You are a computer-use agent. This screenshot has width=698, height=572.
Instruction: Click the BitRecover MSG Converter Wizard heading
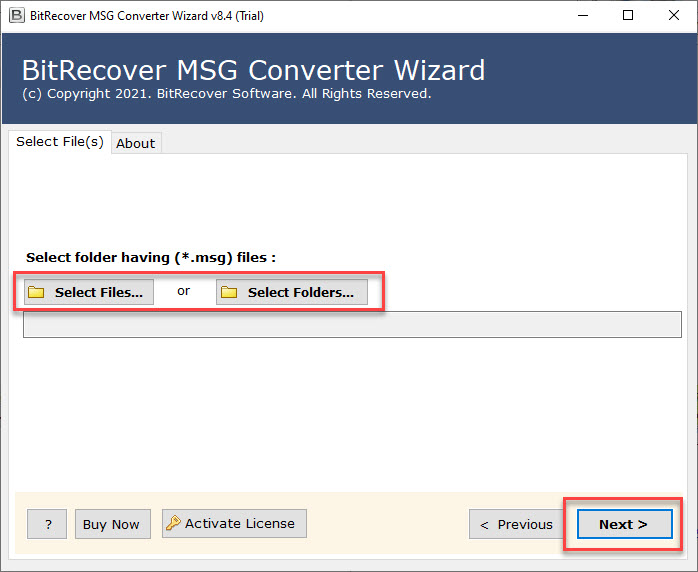pyautogui.click(x=253, y=70)
